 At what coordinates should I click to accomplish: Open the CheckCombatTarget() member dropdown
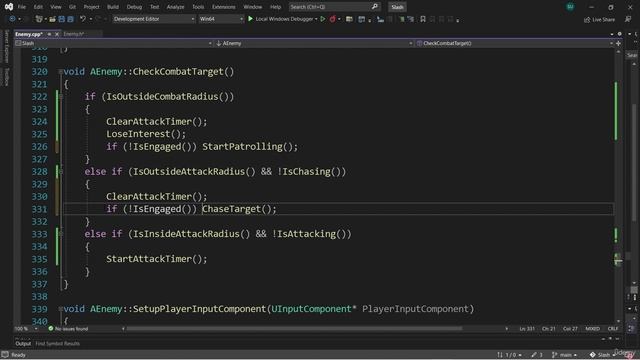514,43
